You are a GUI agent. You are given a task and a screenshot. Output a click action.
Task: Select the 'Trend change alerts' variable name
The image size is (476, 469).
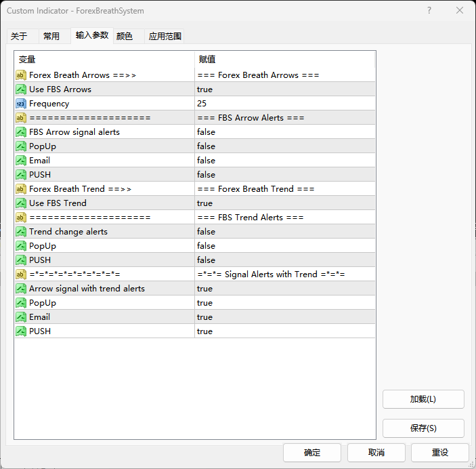(68, 232)
